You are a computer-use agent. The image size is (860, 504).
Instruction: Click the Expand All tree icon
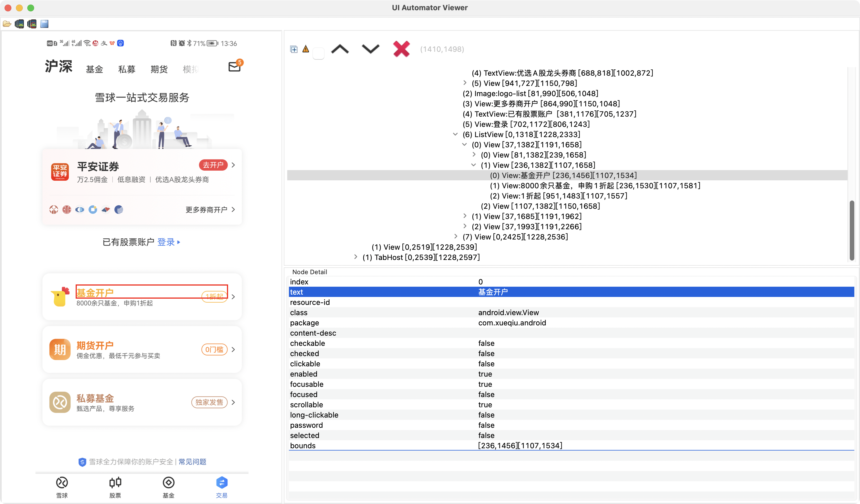[293, 49]
